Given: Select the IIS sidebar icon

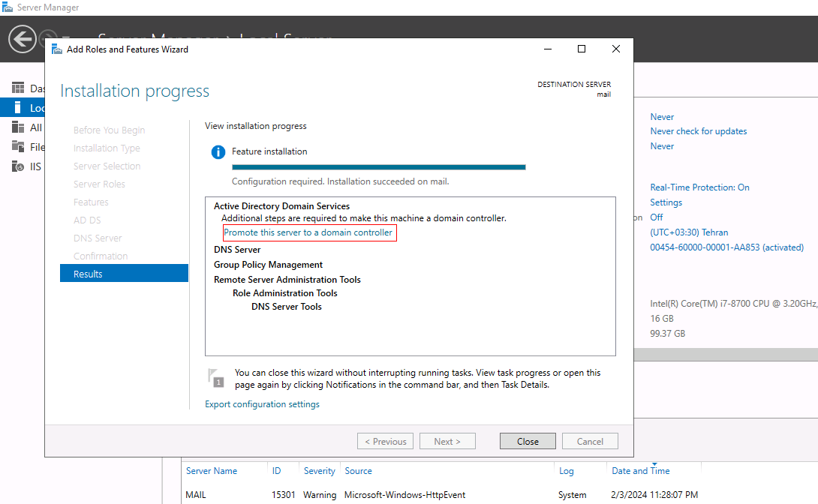Looking at the screenshot, I should pos(18,166).
